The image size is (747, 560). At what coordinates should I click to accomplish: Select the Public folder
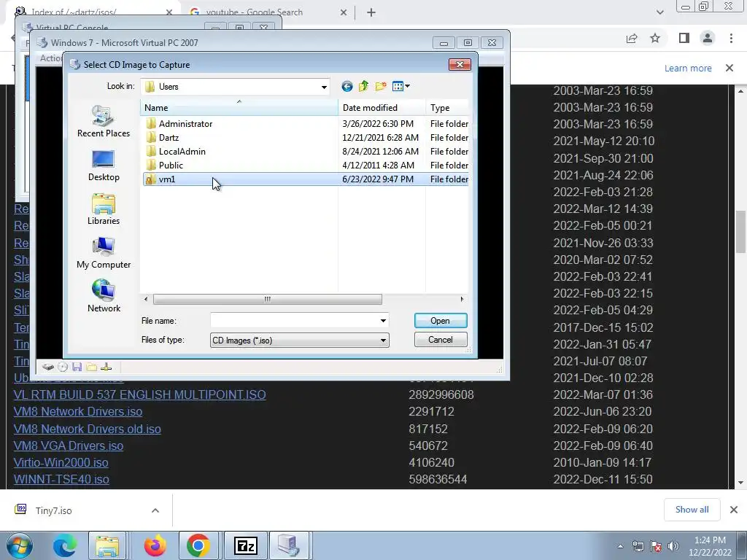click(x=306, y=166)
